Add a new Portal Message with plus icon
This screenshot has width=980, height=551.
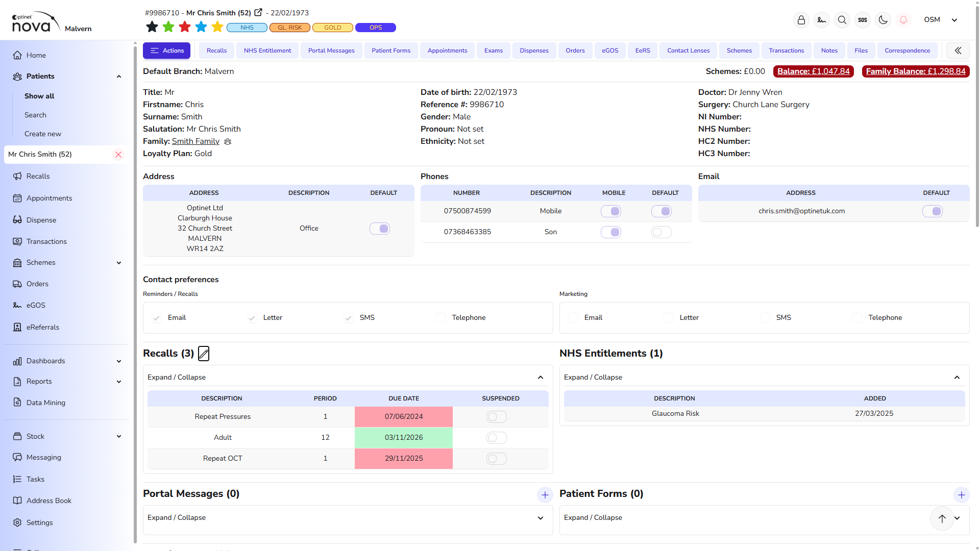coord(545,495)
